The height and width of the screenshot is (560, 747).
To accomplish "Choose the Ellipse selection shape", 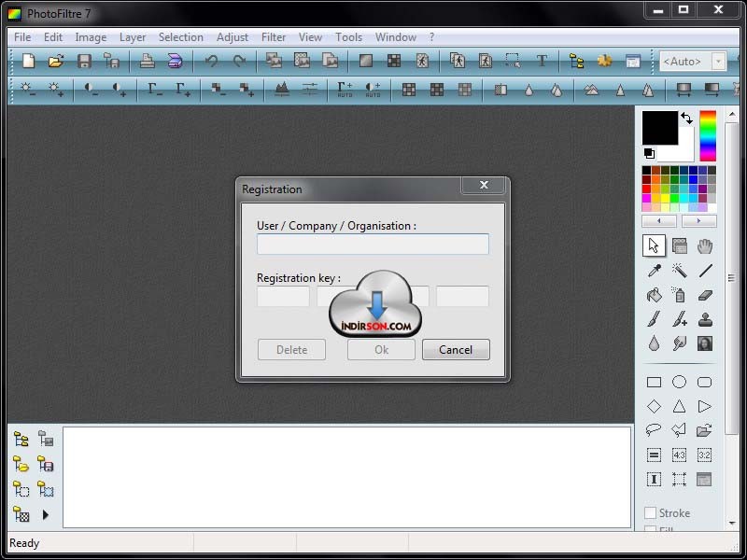I will pyautogui.click(x=680, y=382).
